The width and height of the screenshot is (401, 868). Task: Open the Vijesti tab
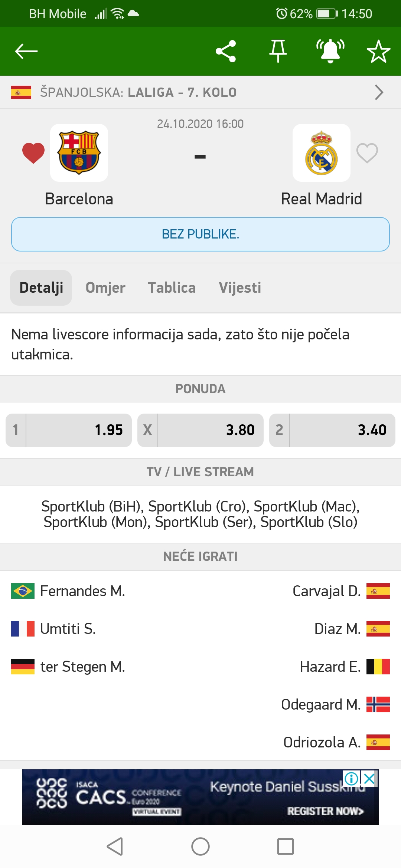click(240, 288)
